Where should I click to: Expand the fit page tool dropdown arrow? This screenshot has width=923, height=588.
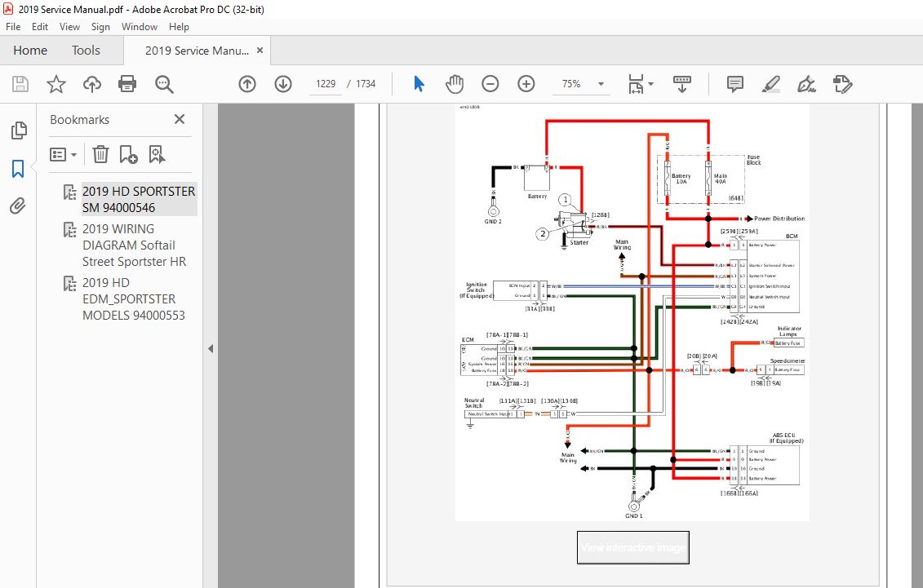pos(650,84)
